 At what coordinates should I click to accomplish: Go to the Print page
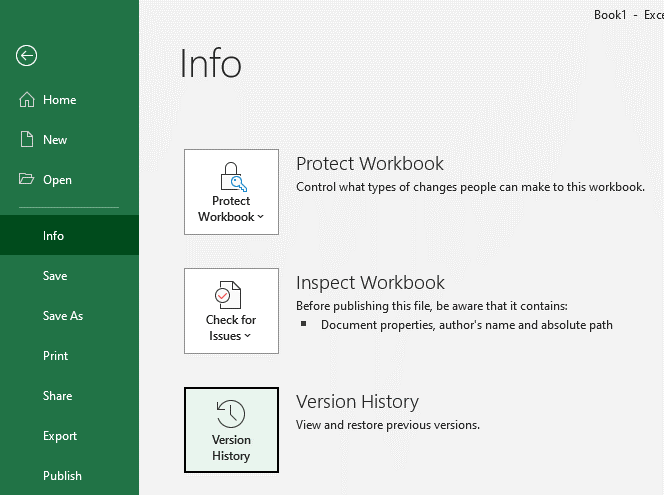(56, 356)
